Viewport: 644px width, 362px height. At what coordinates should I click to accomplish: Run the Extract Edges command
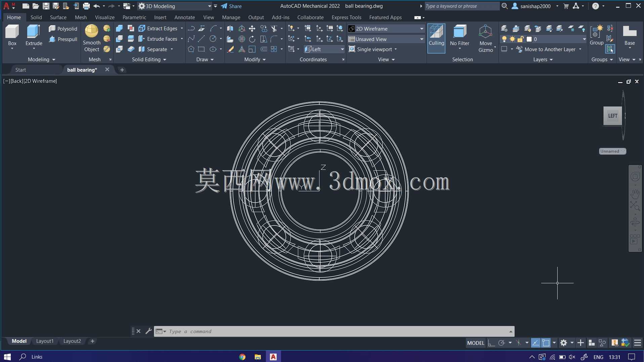coord(158,29)
